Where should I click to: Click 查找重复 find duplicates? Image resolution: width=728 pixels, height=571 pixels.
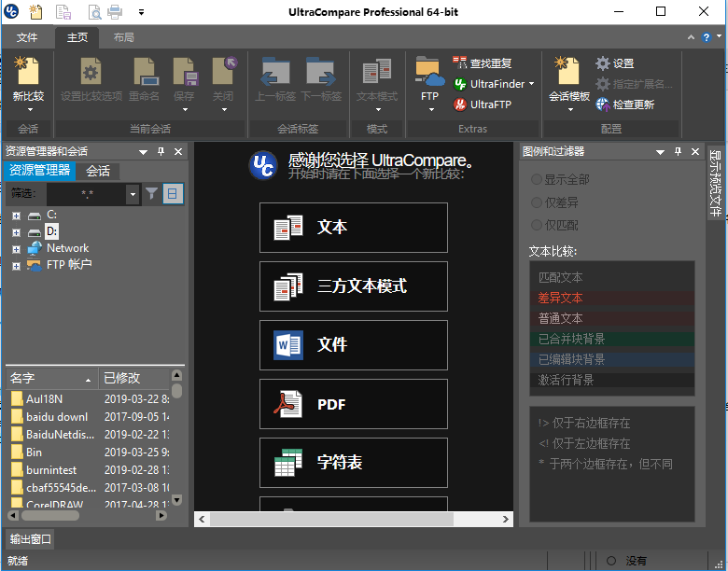(x=482, y=63)
